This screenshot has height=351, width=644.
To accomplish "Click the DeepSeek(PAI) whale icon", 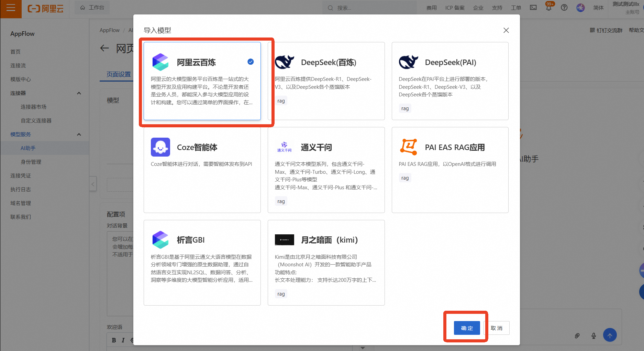I will (409, 62).
